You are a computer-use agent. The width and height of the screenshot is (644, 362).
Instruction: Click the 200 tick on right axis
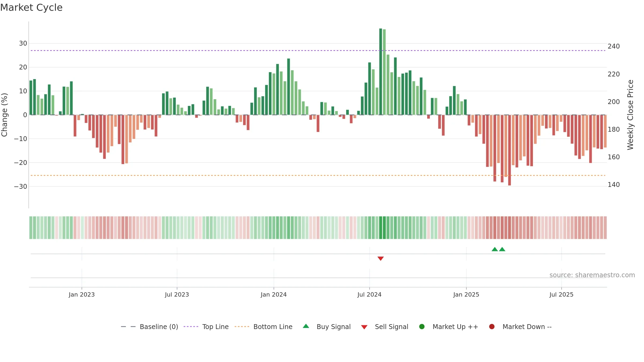click(x=614, y=102)
